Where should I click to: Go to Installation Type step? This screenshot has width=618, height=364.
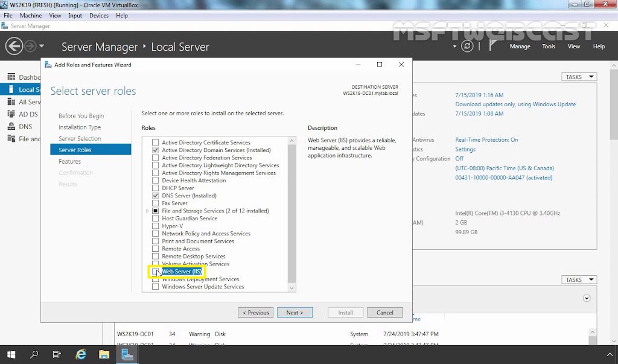click(80, 127)
